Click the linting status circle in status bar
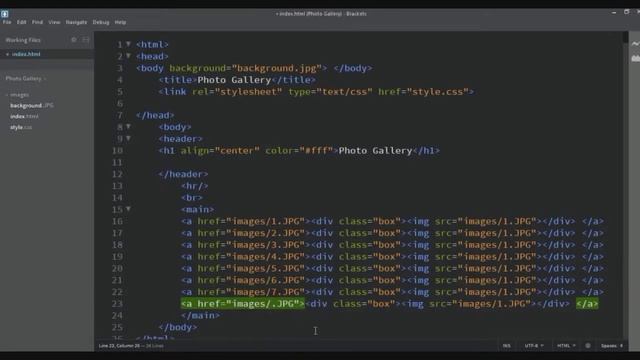 [588, 346]
